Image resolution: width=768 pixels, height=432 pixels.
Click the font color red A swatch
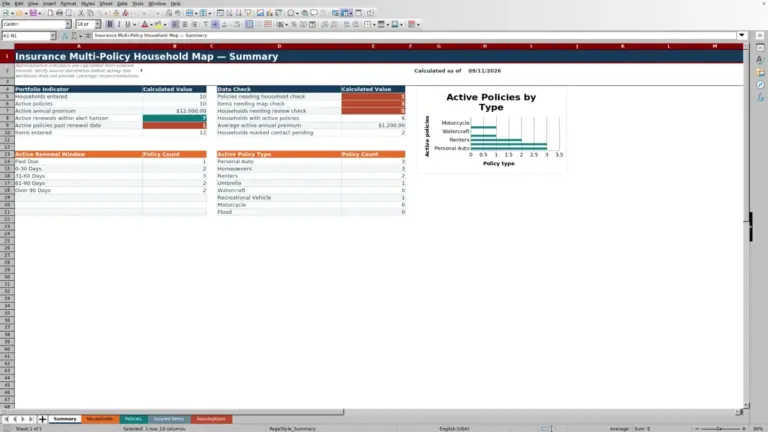click(x=144, y=24)
